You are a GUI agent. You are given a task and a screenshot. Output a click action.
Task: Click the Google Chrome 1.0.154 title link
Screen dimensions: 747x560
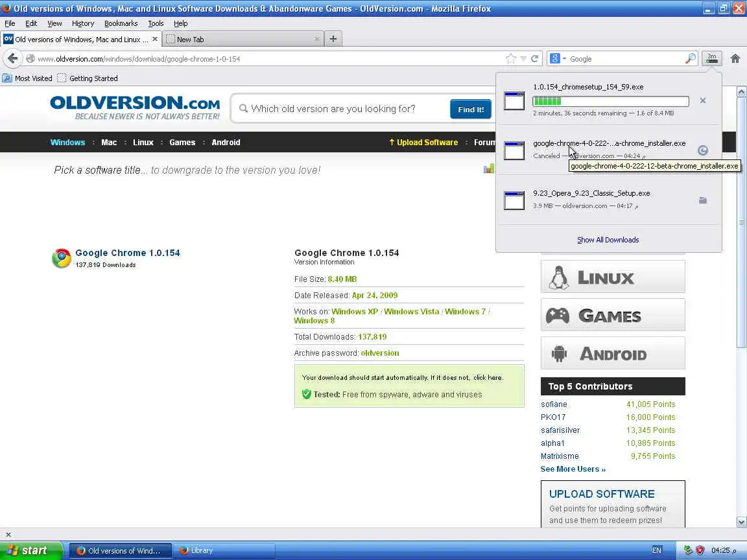click(127, 253)
